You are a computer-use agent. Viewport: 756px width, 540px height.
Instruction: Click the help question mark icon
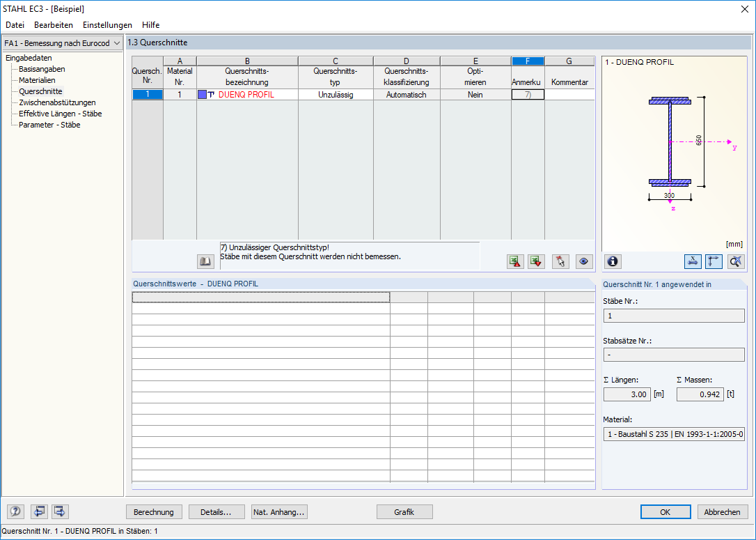16,511
